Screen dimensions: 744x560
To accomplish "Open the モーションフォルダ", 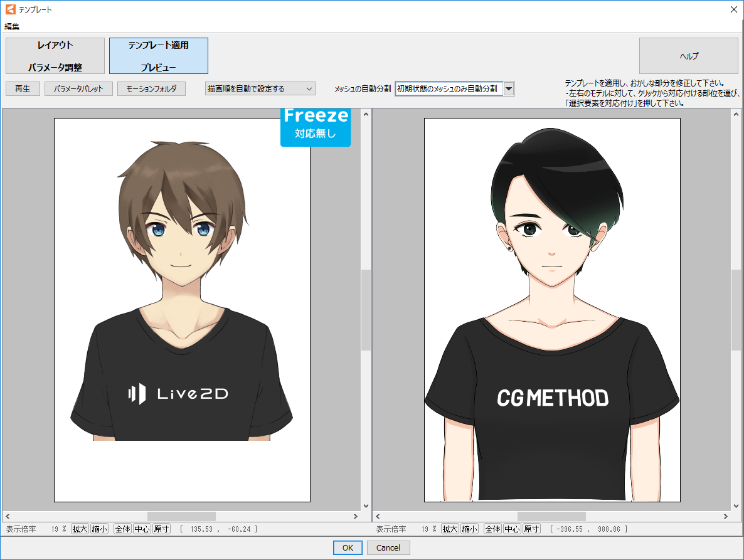I will pyautogui.click(x=151, y=89).
